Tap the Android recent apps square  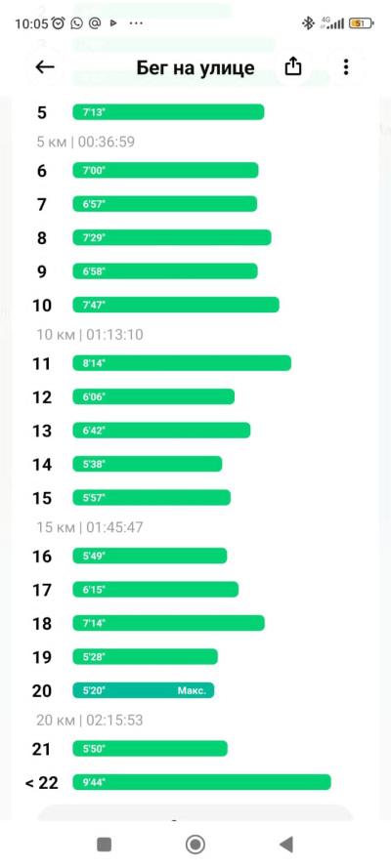(x=105, y=845)
